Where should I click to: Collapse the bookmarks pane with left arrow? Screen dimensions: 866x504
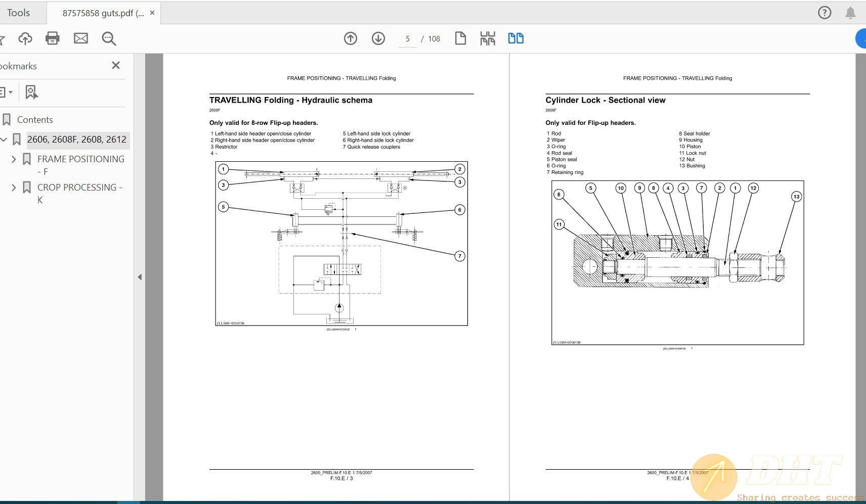click(140, 277)
